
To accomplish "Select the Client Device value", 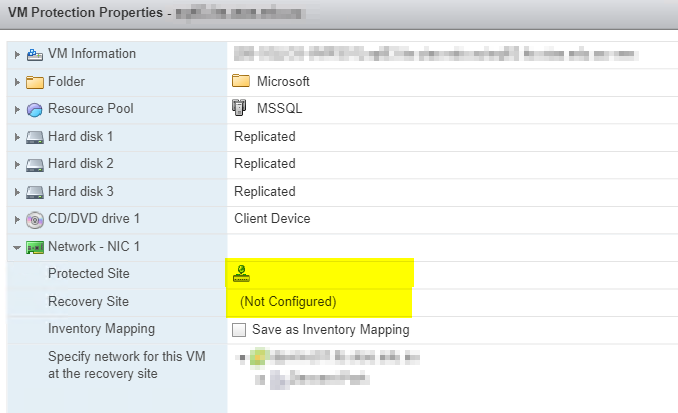I will pos(272,219).
